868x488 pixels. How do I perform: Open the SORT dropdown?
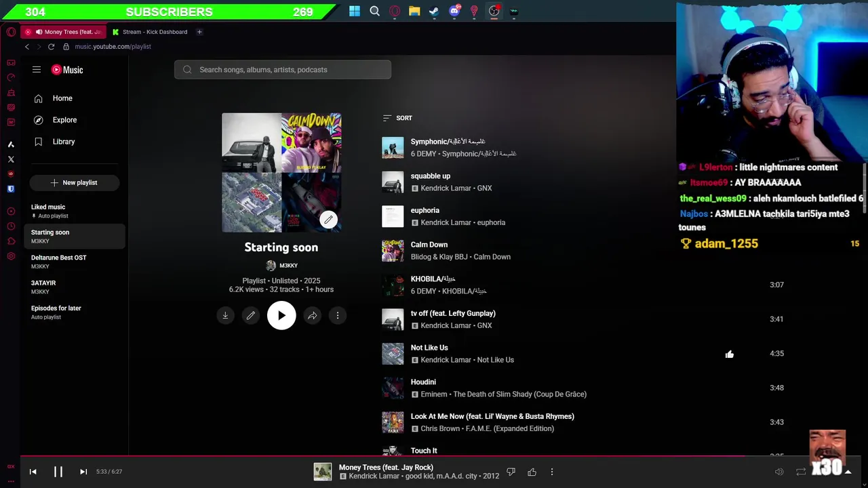pos(397,118)
